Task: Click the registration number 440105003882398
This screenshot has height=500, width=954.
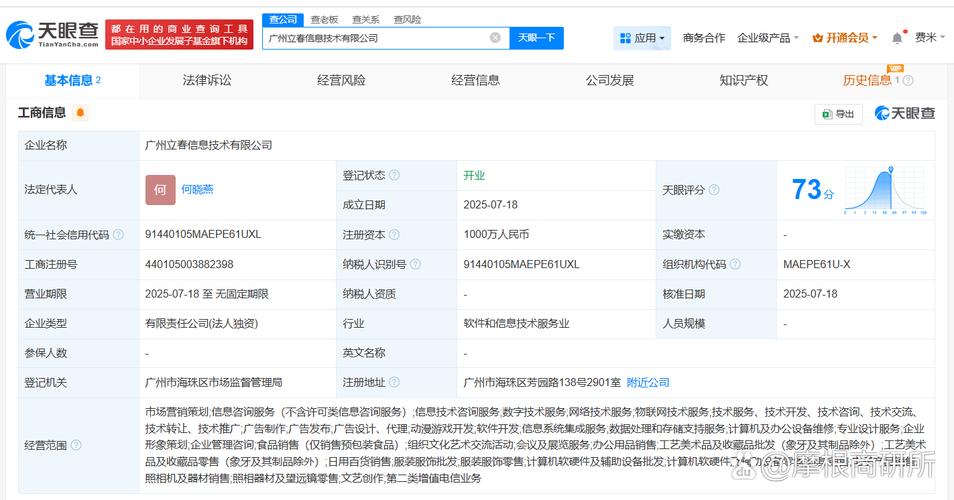Action: point(189,264)
